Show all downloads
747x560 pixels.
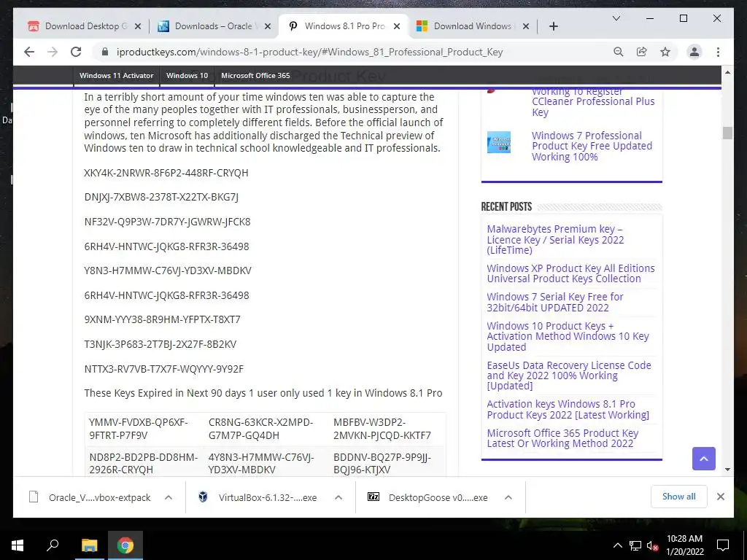(679, 497)
